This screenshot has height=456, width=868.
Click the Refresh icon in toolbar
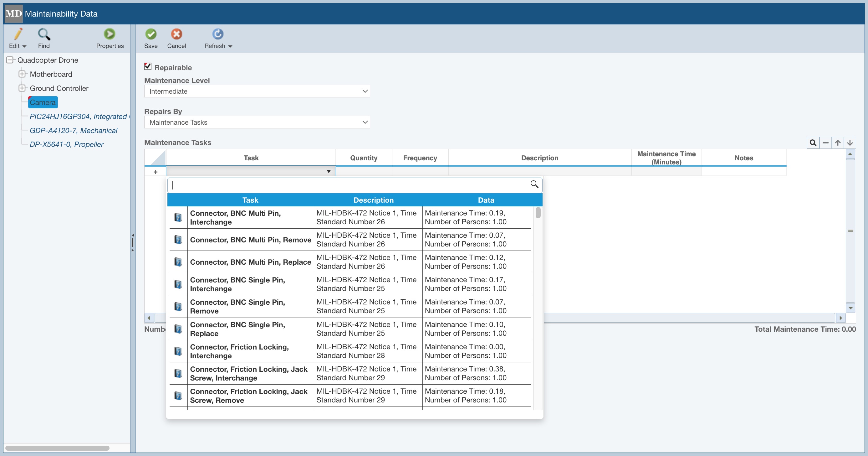[x=218, y=34]
